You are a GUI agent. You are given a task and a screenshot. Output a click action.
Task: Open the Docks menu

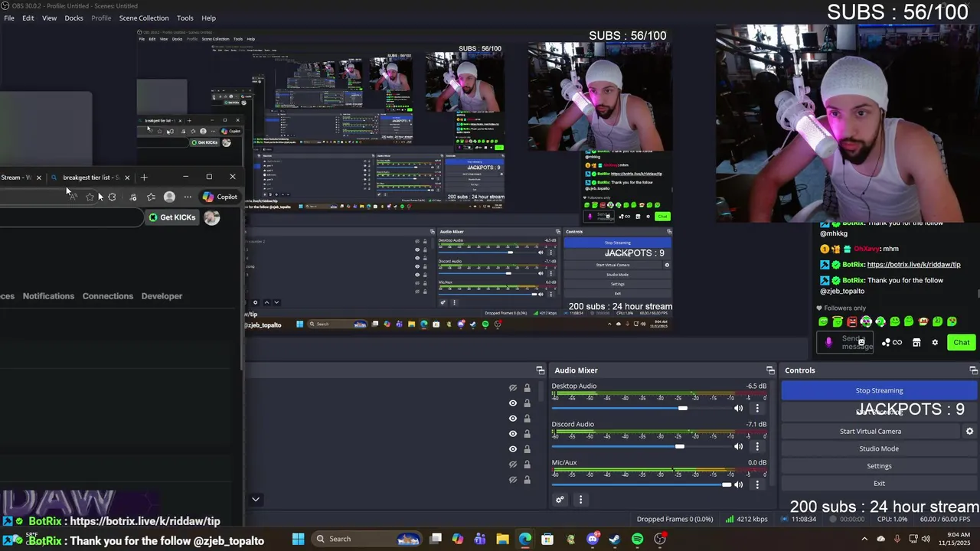(73, 18)
